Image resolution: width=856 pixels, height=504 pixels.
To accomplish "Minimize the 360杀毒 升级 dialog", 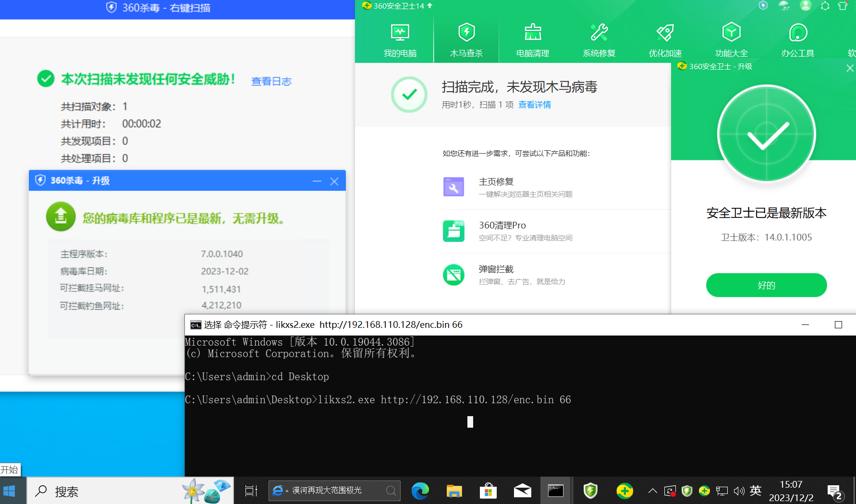I will pos(317,181).
